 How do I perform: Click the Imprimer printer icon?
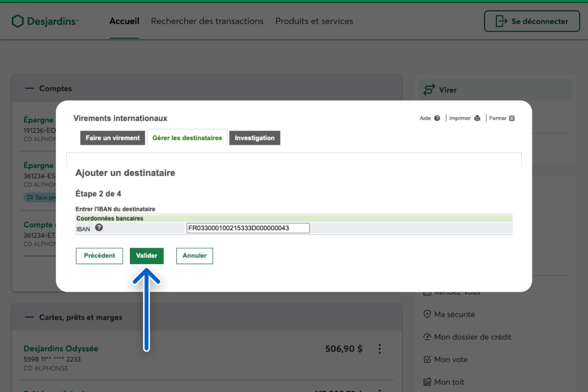click(x=477, y=118)
